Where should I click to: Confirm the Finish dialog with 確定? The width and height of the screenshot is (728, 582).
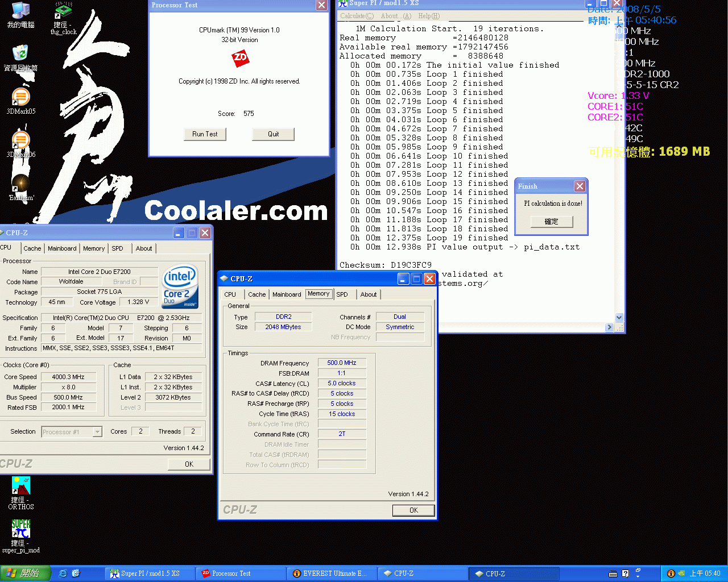click(x=552, y=222)
